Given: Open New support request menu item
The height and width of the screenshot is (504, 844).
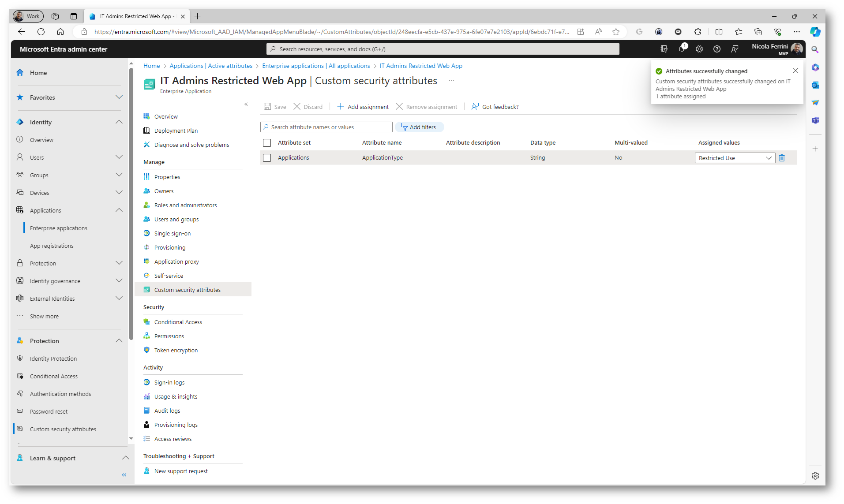Looking at the screenshot, I should tap(181, 471).
